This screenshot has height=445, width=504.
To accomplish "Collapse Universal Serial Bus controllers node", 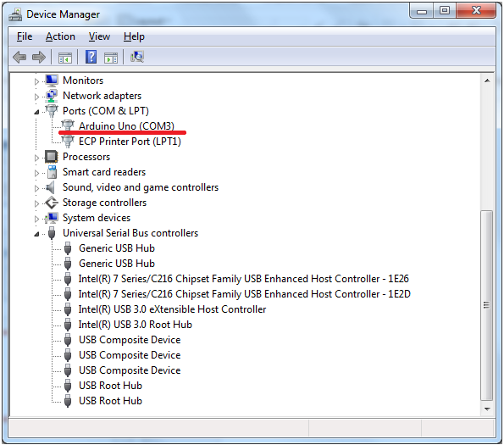I will coord(36,234).
